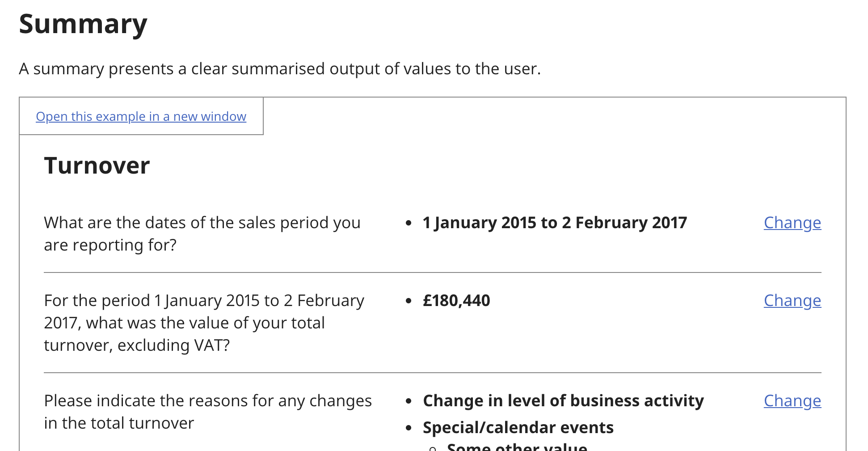Change the reasons for turnover changes
This screenshot has width=868, height=451.
pyautogui.click(x=792, y=401)
